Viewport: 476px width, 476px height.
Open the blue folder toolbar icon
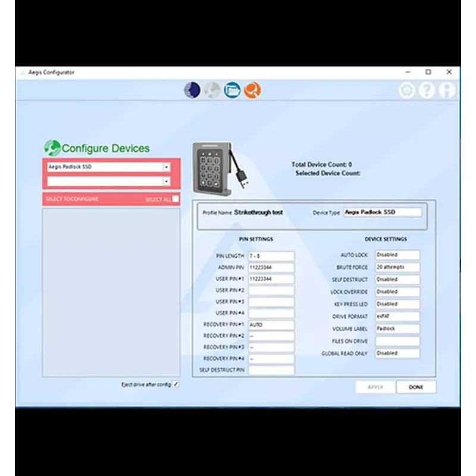click(232, 90)
